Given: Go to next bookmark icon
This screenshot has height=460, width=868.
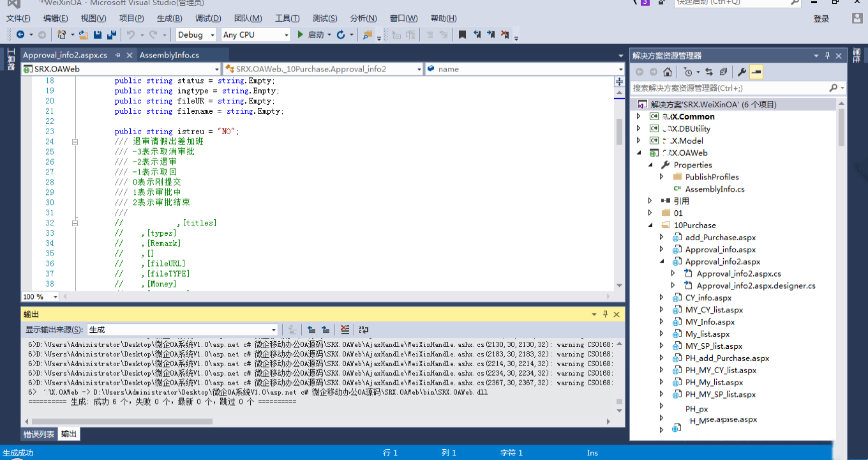Looking at the screenshot, I should point(491,34).
